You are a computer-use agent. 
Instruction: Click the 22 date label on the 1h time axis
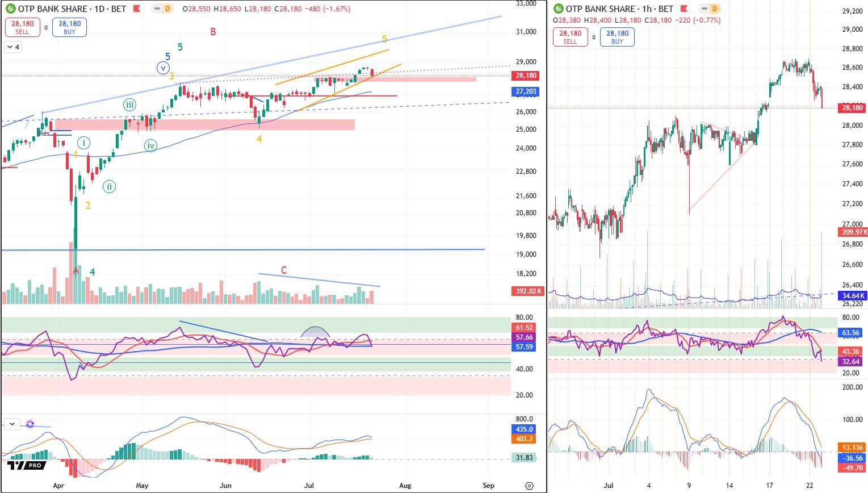coord(810,486)
